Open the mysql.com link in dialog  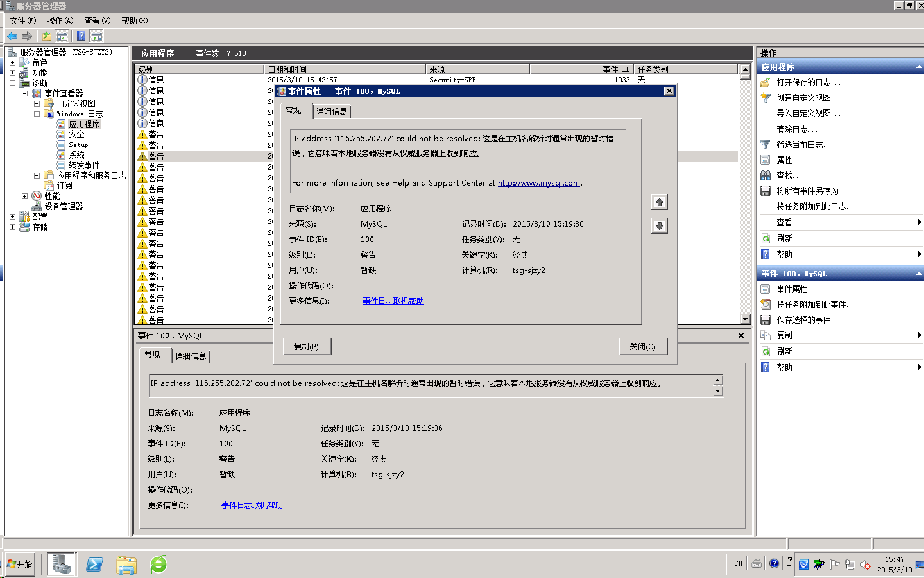tap(539, 183)
